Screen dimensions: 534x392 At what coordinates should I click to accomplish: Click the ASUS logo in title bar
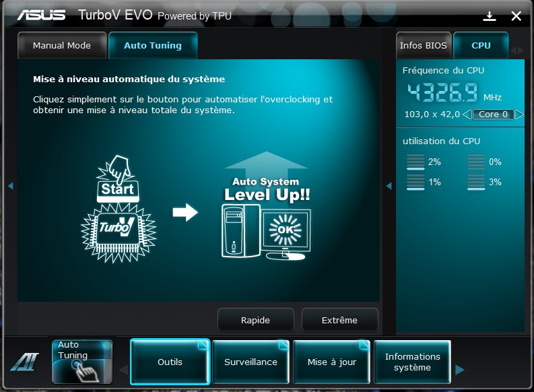[x=41, y=15]
